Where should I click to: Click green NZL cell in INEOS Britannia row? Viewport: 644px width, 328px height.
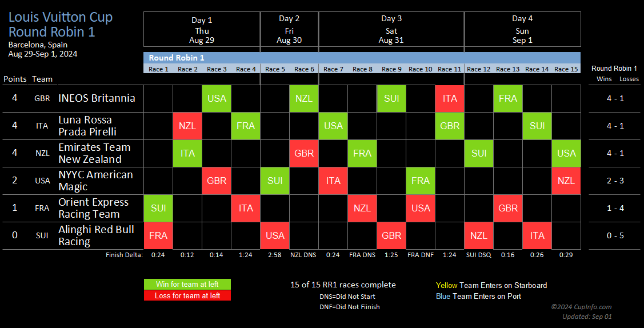click(x=304, y=98)
